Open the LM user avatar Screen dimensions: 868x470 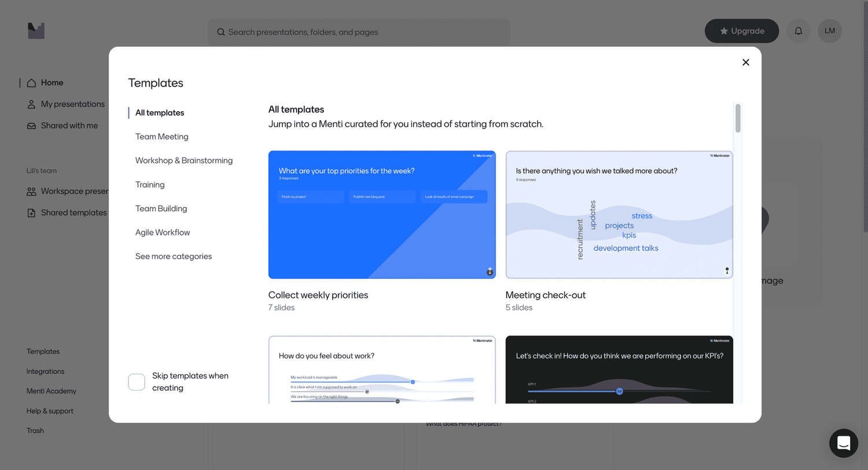click(x=830, y=31)
